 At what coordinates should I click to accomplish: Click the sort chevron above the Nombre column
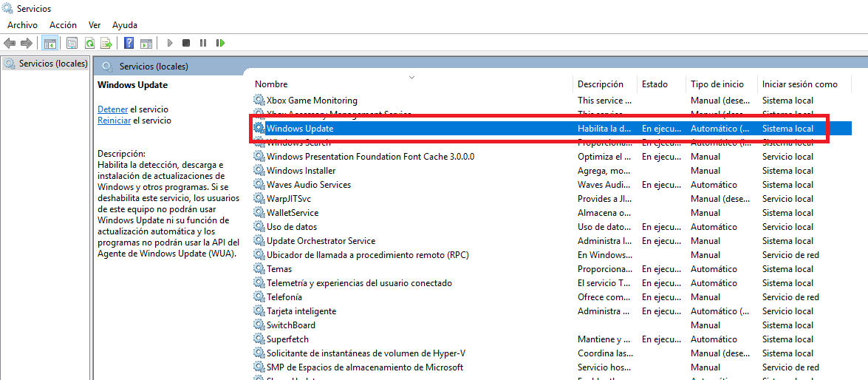click(x=411, y=77)
